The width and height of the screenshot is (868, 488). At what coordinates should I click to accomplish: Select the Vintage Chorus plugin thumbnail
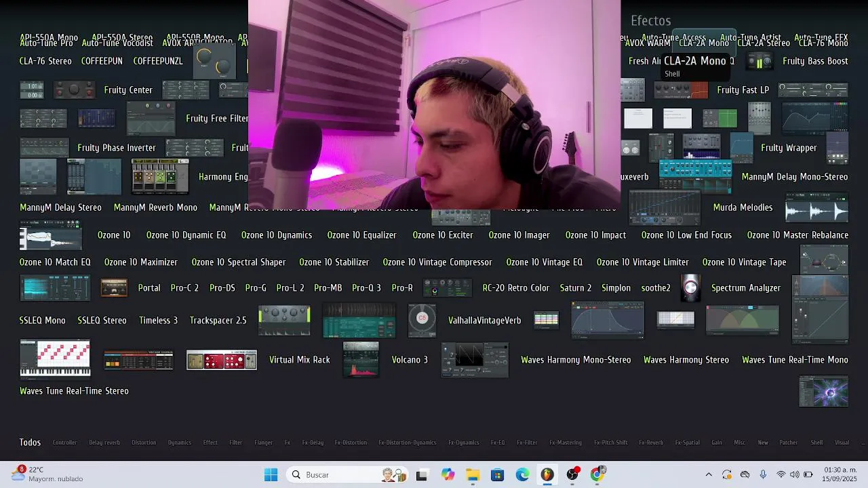coord(138,360)
